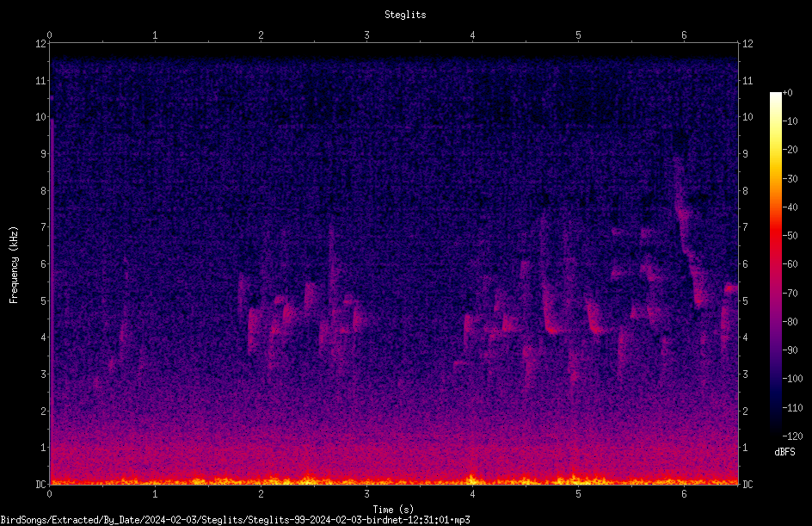812x526 pixels.
Task: Click the -50 mark on the dBFS scale
Action: 790,235
